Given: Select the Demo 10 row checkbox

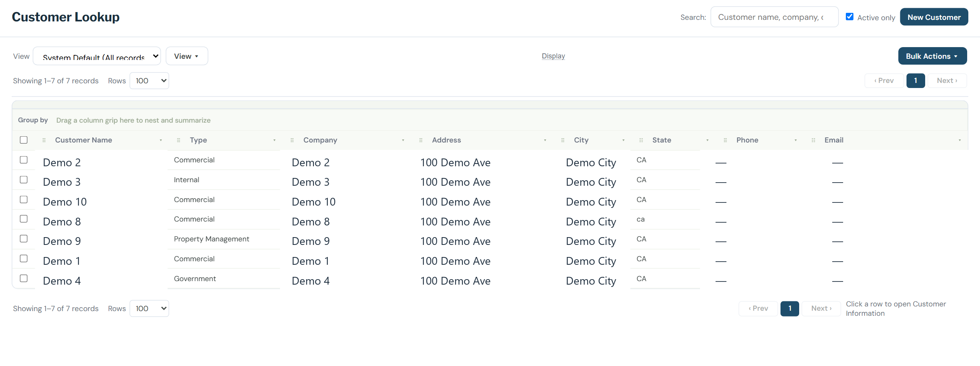Looking at the screenshot, I should click(24, 200).
